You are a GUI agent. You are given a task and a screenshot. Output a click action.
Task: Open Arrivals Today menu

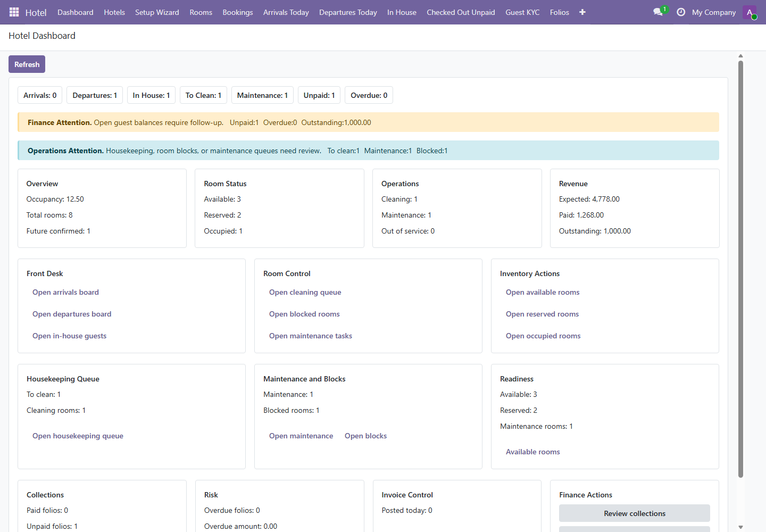pos(286,12)
